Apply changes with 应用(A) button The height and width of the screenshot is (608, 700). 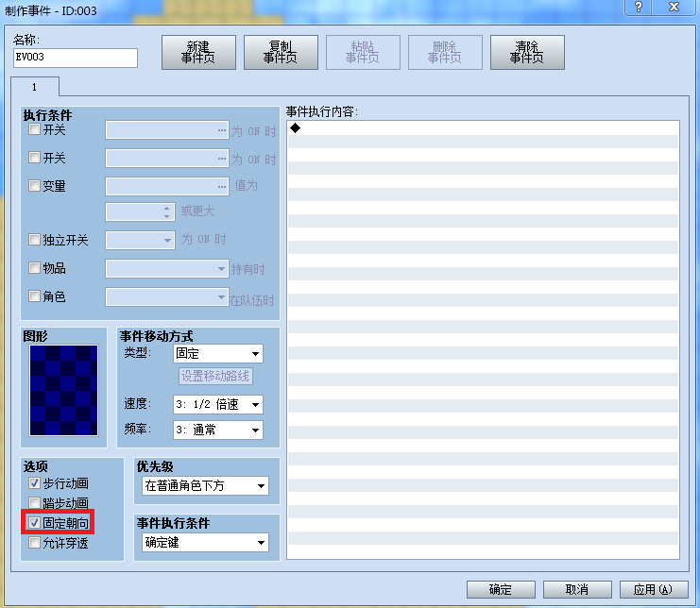pos(654,589)
